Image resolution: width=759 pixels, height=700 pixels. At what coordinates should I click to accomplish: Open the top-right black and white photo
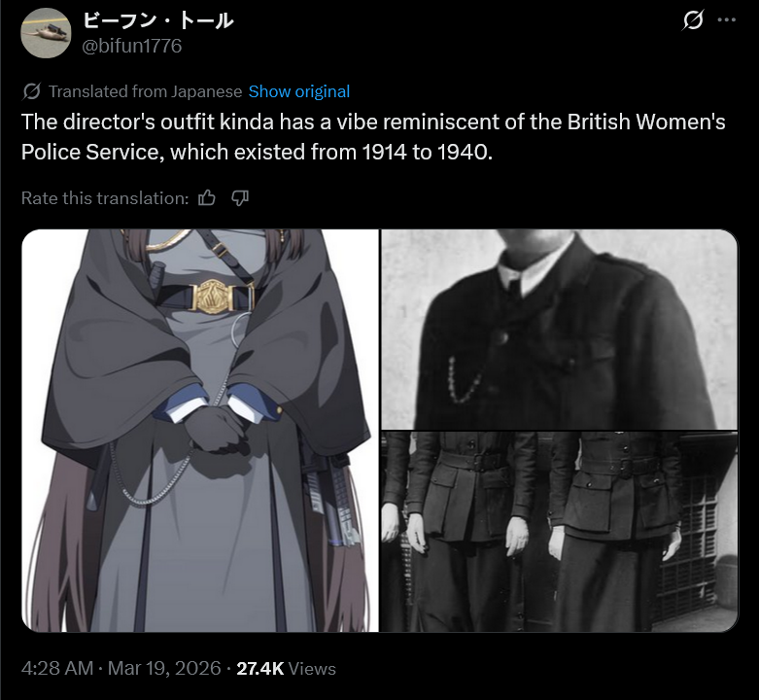(560, 330)
